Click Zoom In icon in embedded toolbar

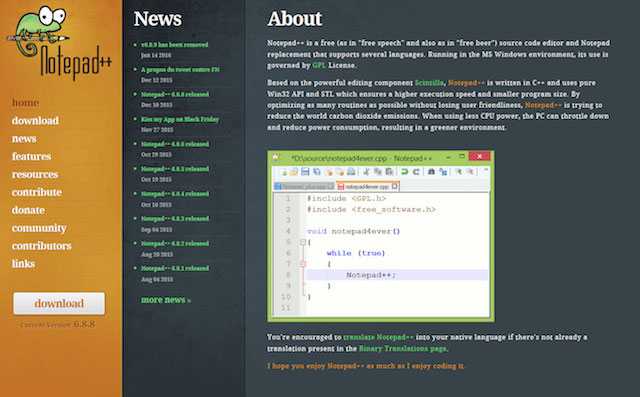tap(459, 171)
